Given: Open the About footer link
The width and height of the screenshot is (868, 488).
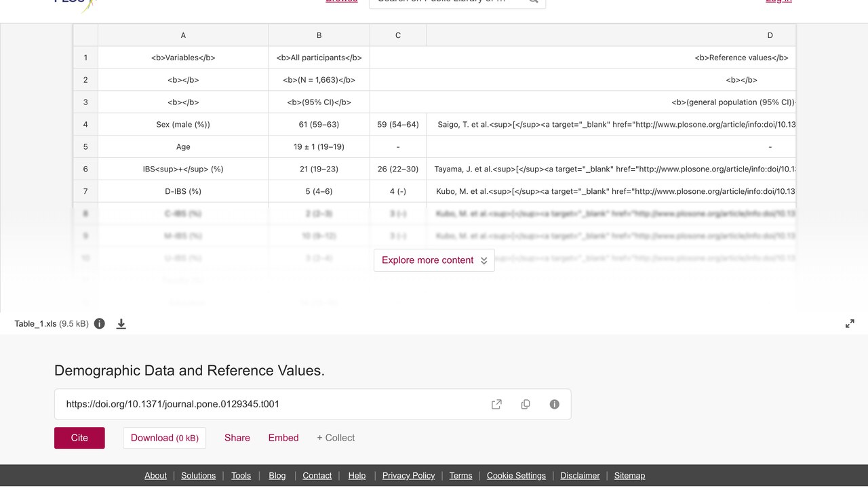Looking at the screenshot, I should pyautogui.click(x=155, y=476).
